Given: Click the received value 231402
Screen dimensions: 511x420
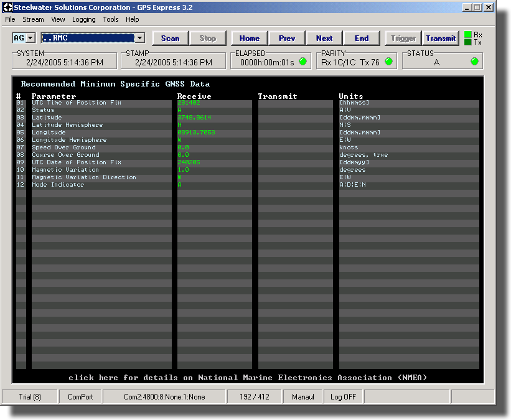Looking at the screenshot, I should click(189, 103).
